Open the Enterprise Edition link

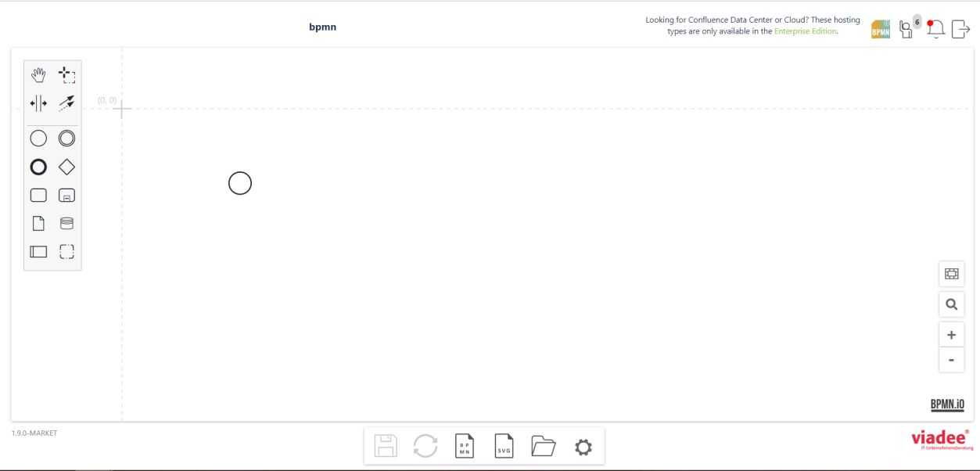[806, 31]
